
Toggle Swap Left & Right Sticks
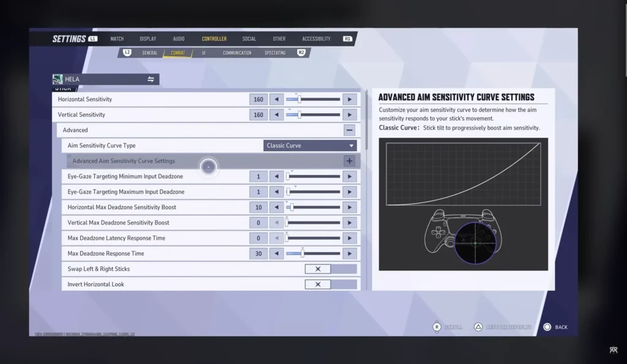click(318, 269)
